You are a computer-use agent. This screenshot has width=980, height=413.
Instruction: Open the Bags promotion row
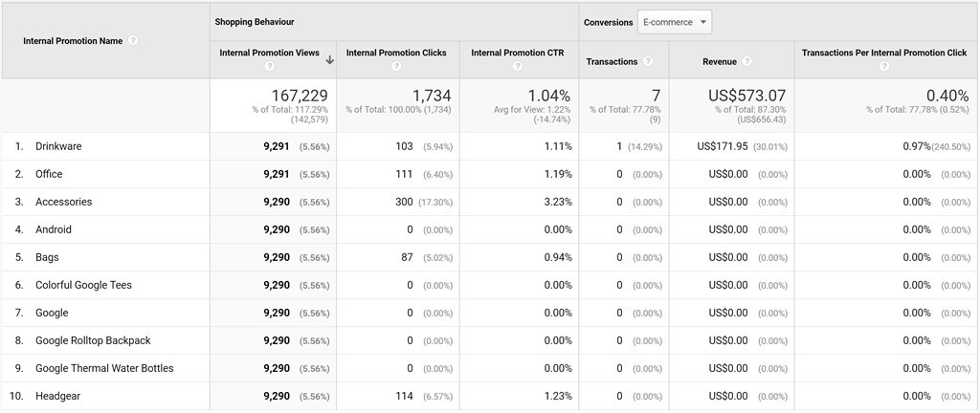(x=47, y=257)
